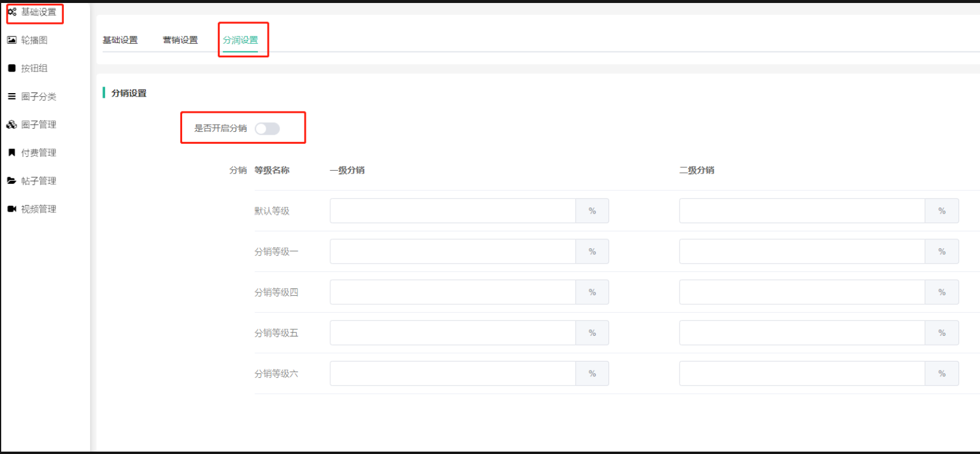Click the cubes icon for 圈子管理

tap(12, 125)
